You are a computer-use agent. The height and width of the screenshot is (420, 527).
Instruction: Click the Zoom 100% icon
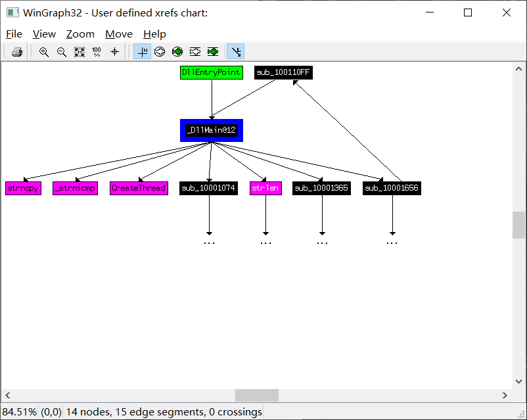96,51
